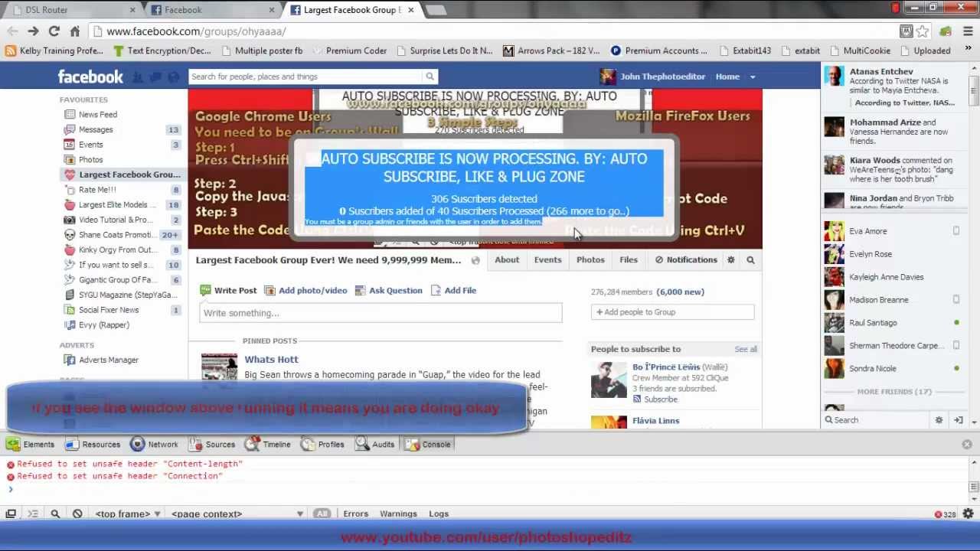Switch to the Sources DevTools panel
The height and width of the screenshot is (551, 980).
pos(212,444)
